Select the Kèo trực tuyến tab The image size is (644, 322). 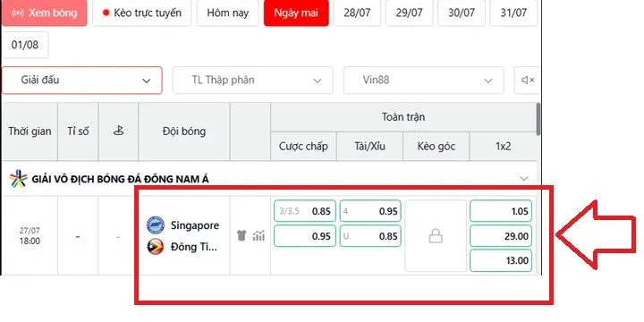point(141,13)
